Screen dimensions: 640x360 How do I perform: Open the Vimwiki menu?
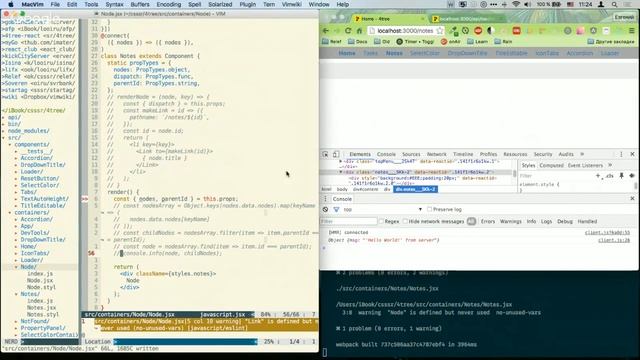[x=291, y=4]
